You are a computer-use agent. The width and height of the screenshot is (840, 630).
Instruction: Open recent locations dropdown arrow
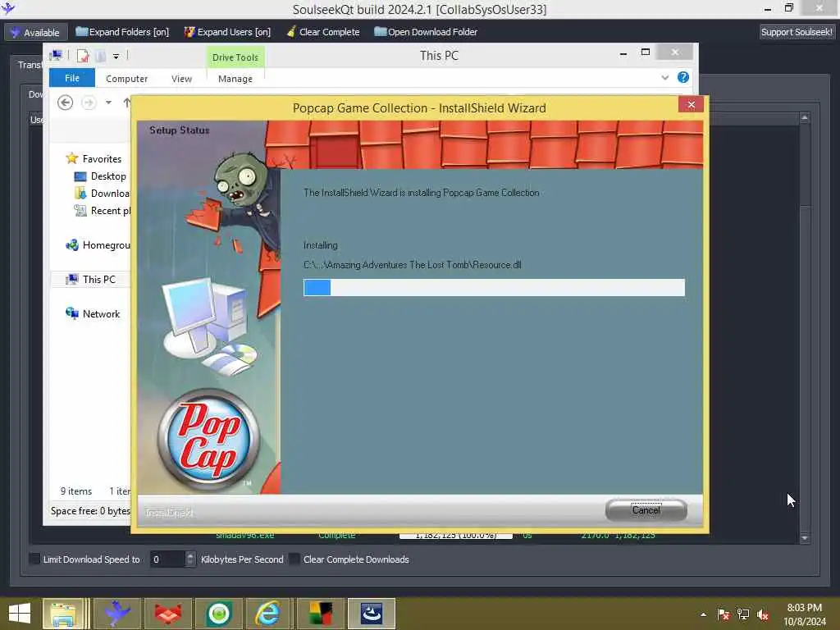click(108, 103)
